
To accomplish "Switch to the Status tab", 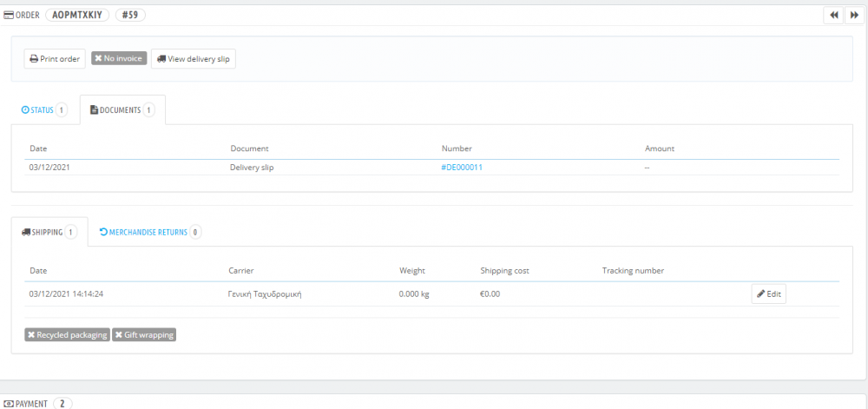I will (x=45, y=110).
